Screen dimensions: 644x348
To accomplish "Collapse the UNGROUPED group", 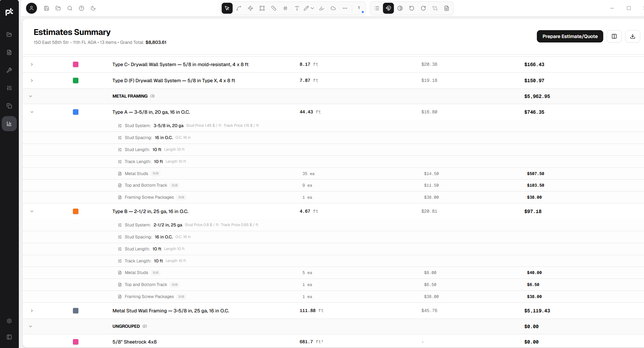I will pyautogui.click(x=30, y=326).
